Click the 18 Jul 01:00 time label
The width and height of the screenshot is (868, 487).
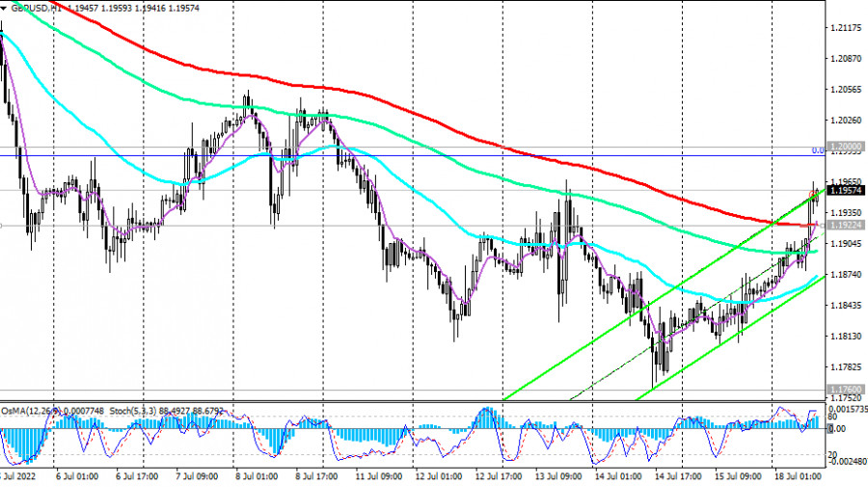[x=797, y=476]
